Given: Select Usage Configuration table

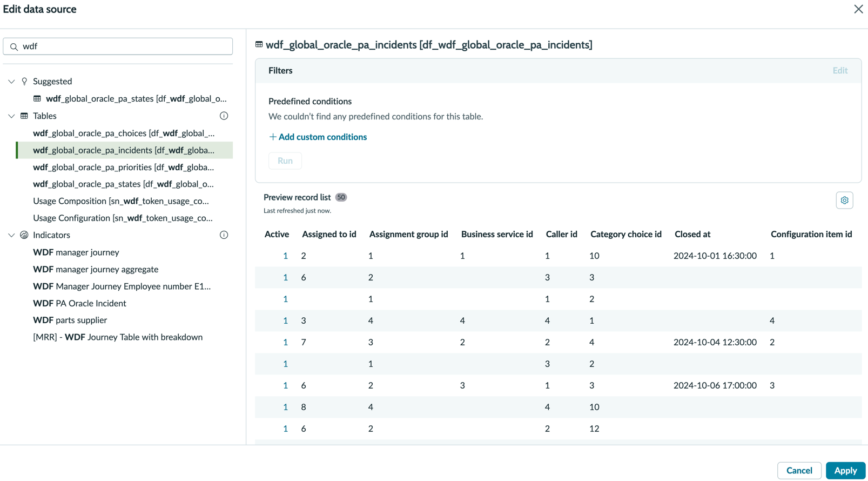Looking at the screenshot, I should (123, 218).
